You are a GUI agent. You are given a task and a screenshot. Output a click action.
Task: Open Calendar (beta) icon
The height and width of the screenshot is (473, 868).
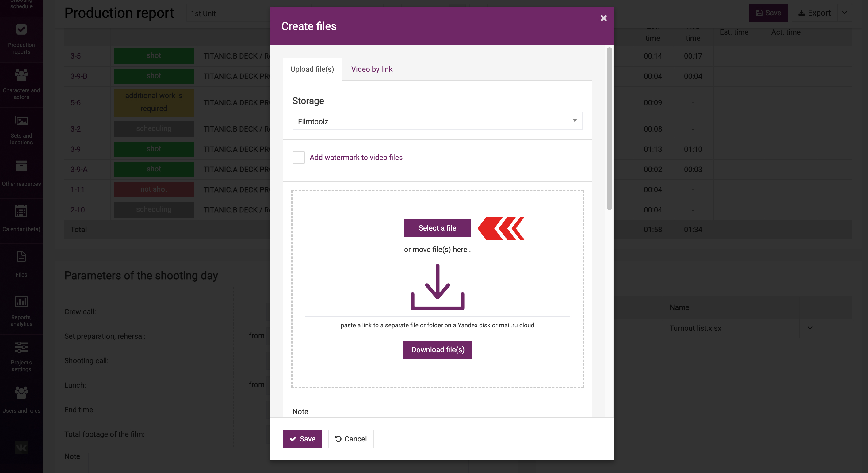[x=21, y=211]
